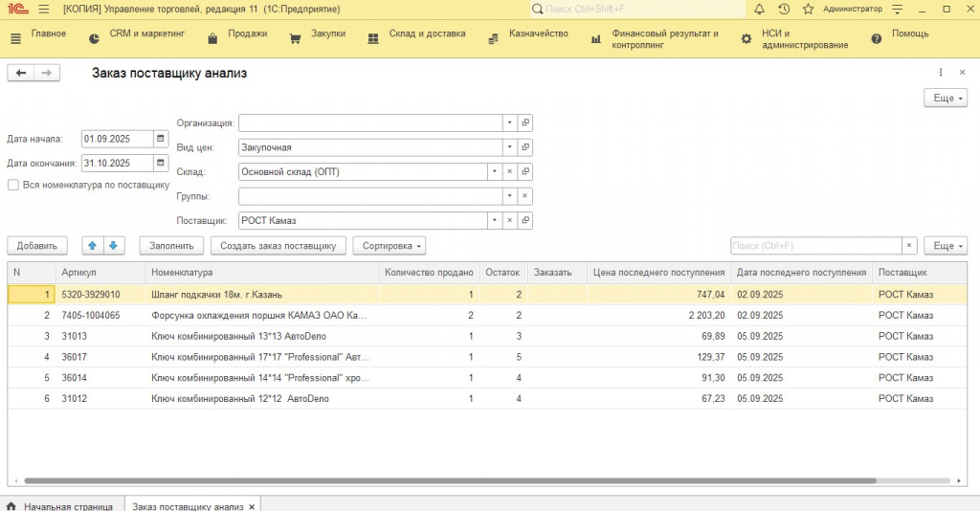Open favorites star icon

808,10
